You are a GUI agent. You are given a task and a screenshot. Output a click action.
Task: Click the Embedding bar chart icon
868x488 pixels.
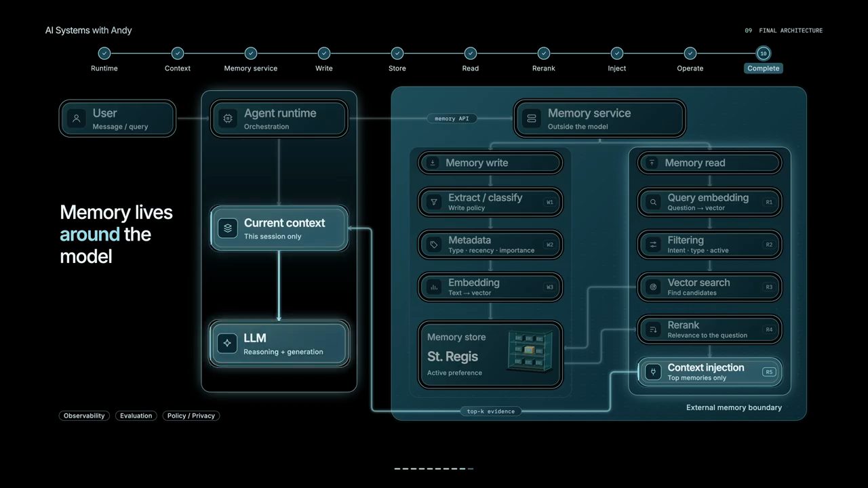434,287
